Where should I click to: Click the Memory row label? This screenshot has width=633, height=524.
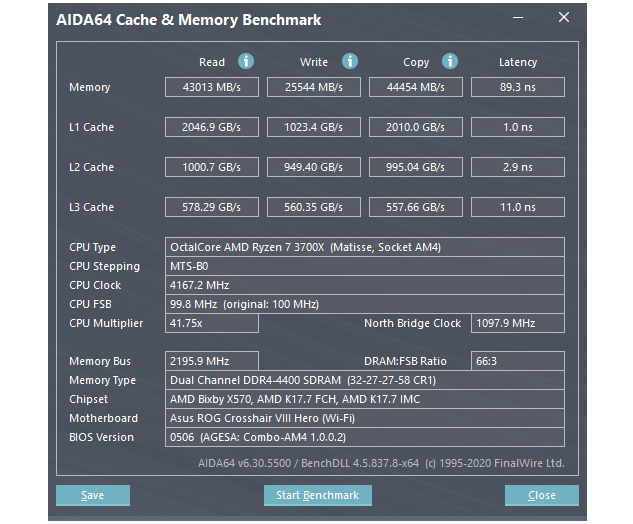point(90,88)
